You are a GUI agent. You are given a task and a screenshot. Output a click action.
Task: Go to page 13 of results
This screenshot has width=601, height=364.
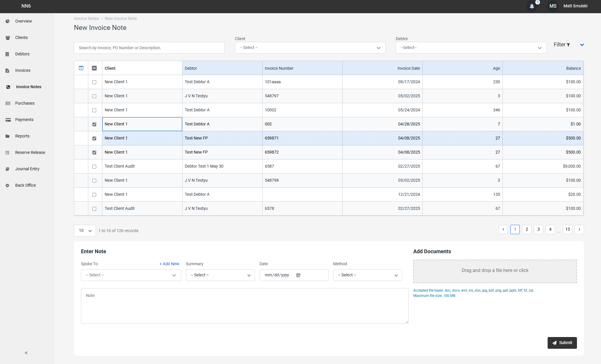coord(567,229)
